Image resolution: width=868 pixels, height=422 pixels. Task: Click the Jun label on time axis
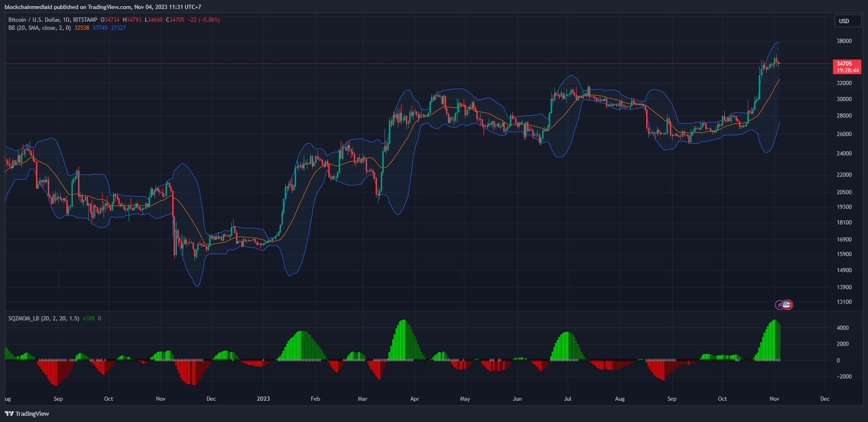[517, 399]
